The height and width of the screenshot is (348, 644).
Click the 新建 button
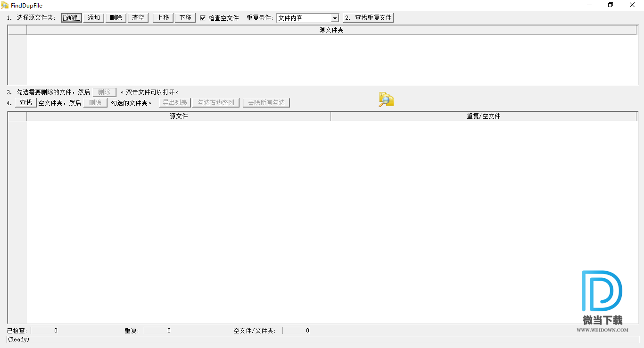[x=71, y=18]
